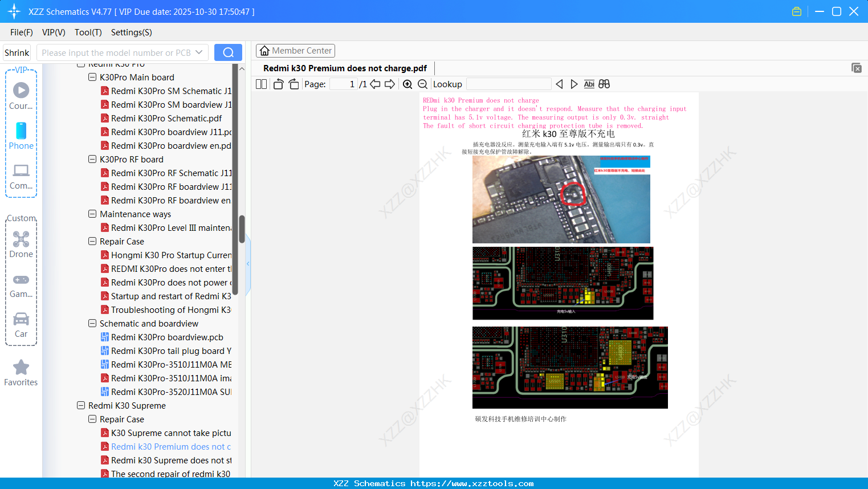Open the Game console category
This screenshot has height=489, width=868.
21,285
